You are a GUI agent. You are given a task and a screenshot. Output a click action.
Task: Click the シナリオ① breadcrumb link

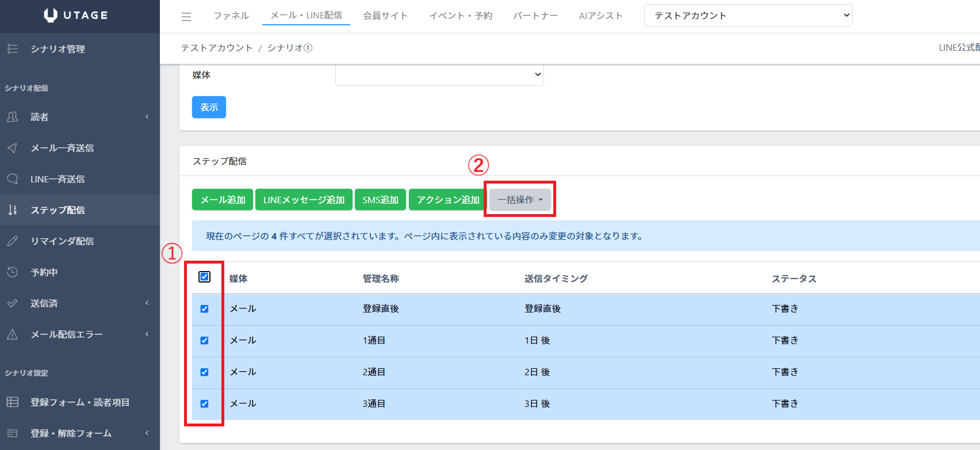(x=290, y=48)
